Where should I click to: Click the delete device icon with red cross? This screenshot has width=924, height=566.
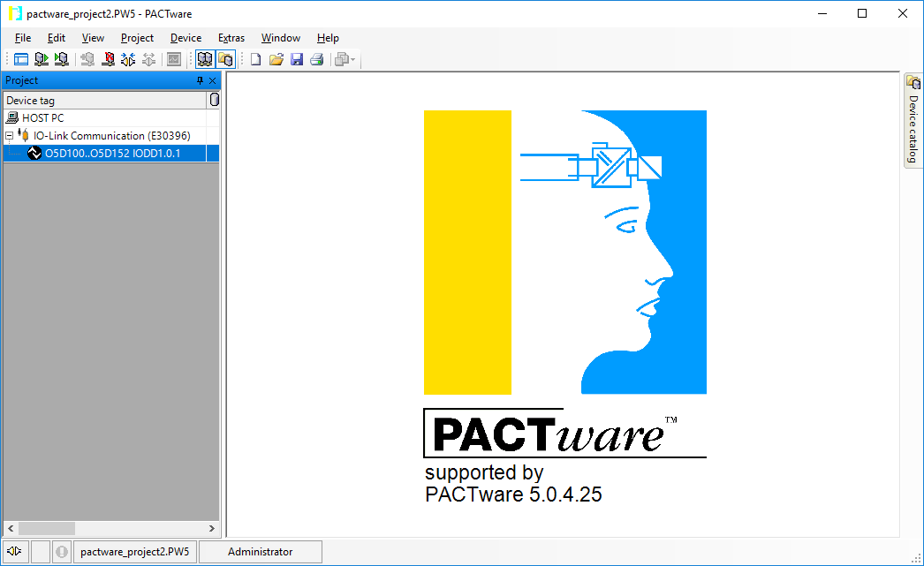(109, 59)
